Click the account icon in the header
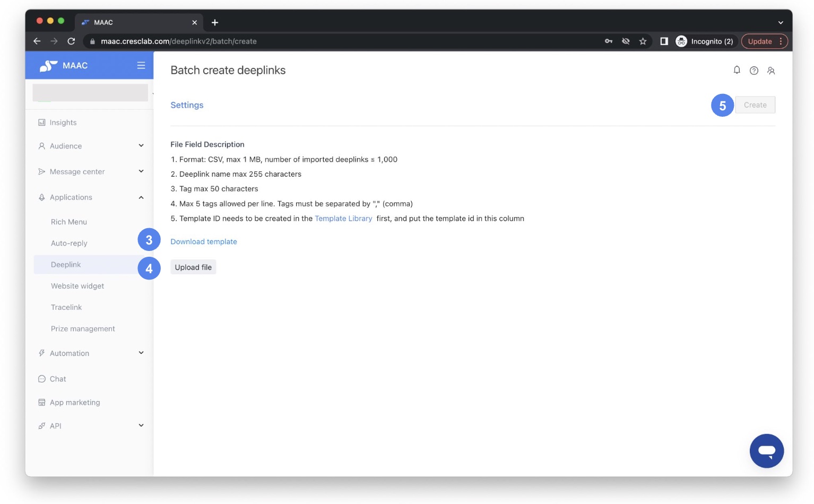 (x=772, y=70)
